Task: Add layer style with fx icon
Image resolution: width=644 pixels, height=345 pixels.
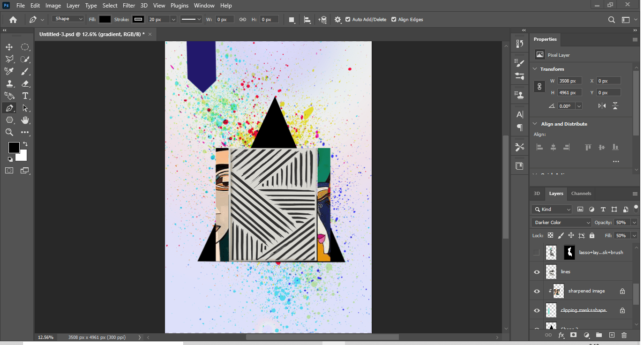Action: coord(561,335)
